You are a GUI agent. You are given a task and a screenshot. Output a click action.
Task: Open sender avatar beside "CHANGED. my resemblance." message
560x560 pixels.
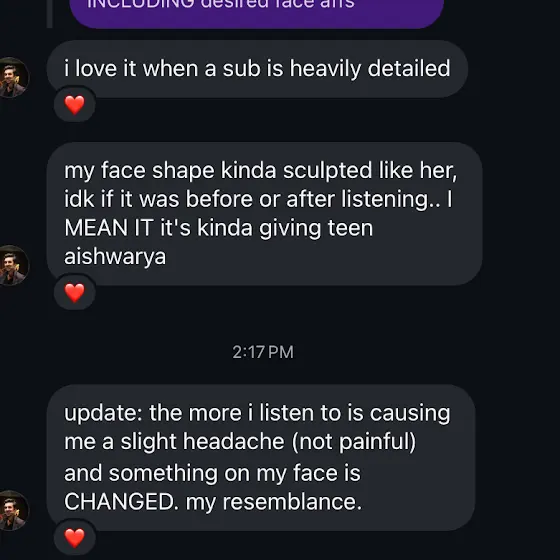pos(12,510)
